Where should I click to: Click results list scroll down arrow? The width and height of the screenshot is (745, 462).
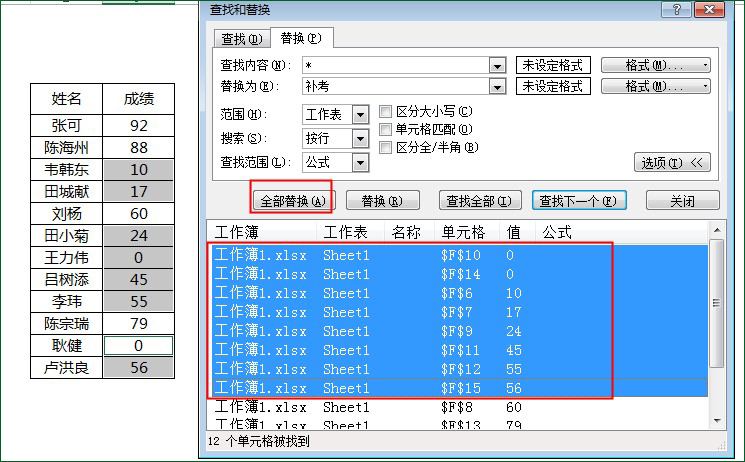pos(717,421)
